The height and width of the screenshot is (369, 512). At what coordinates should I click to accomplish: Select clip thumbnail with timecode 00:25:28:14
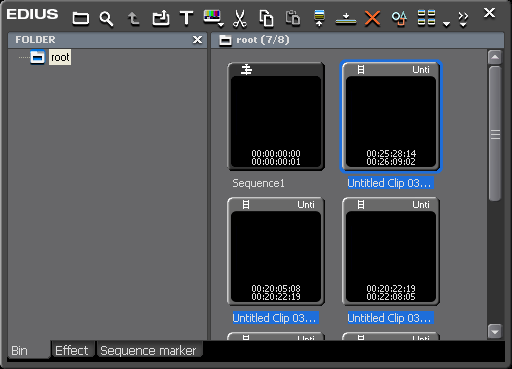coord(391,116)
